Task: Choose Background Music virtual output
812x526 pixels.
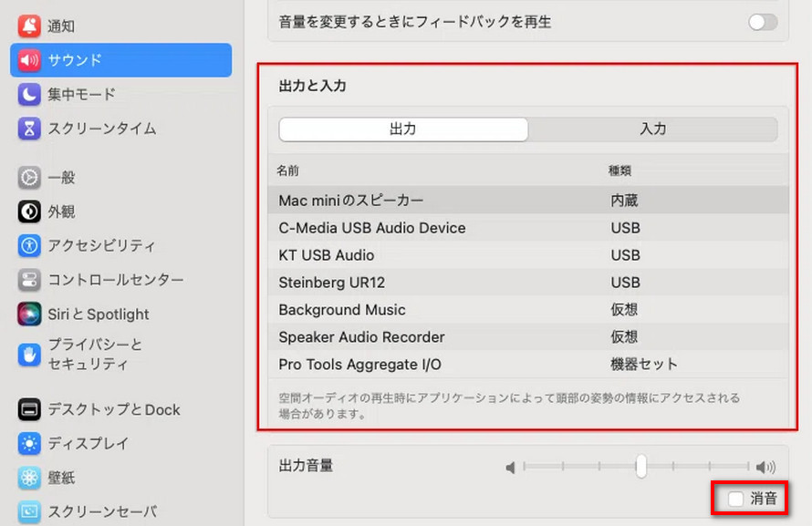Action: pos(528,310)
